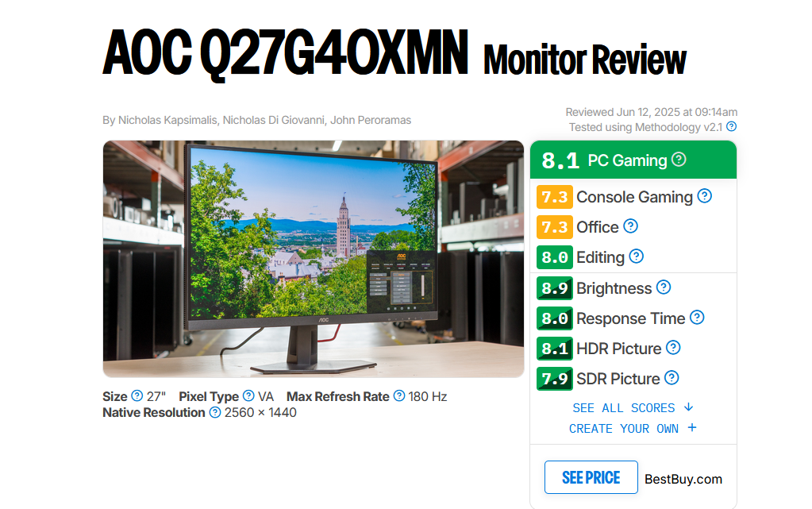Select the SDR Picture score label
812x509 pixels.
[618, 379]
